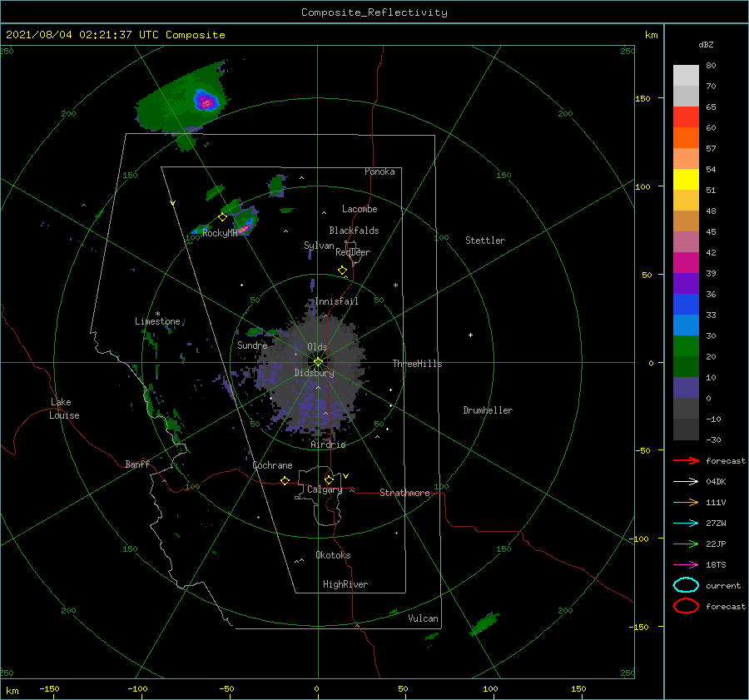Click the Limestone label
749x700 pixels.
(x=157, y=321)
